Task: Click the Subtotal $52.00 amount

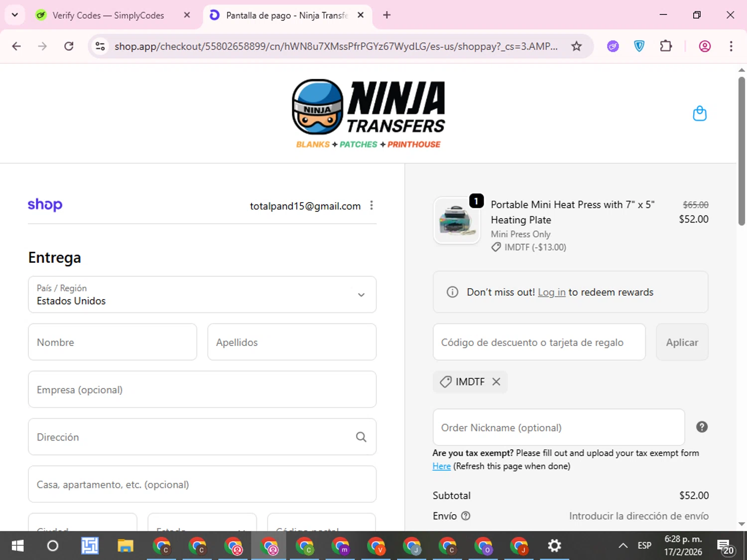Action: [x=694, y=495]
